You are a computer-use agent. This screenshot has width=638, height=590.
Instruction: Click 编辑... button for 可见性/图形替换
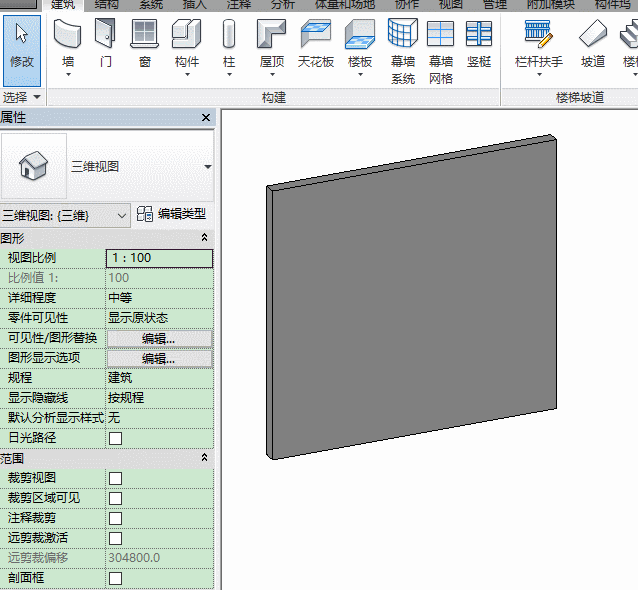tap(159, 339)
